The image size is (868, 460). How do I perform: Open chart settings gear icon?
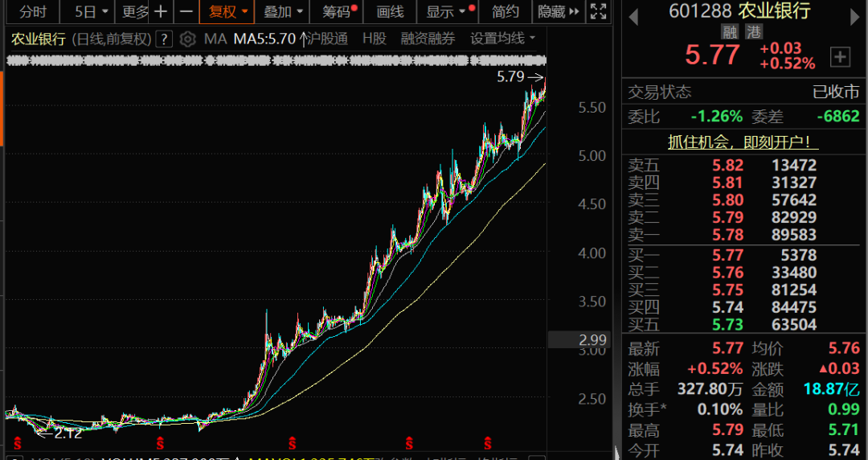[x=187, y=39]
